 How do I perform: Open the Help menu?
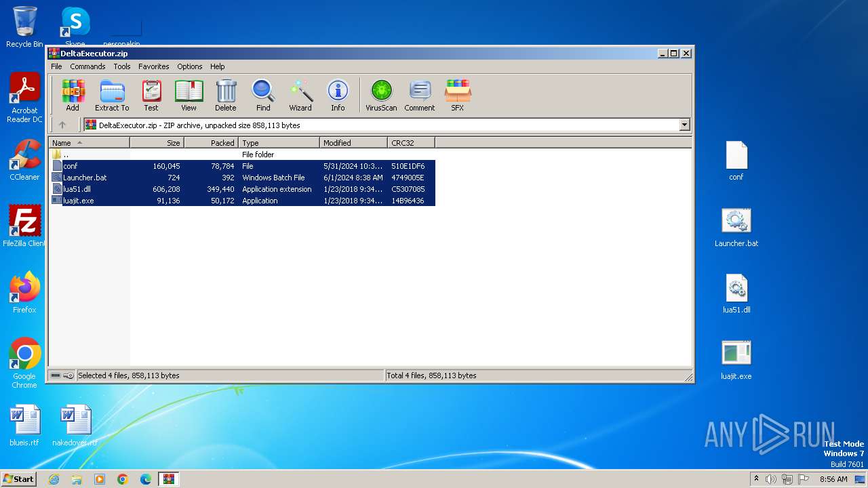[217, 66]
